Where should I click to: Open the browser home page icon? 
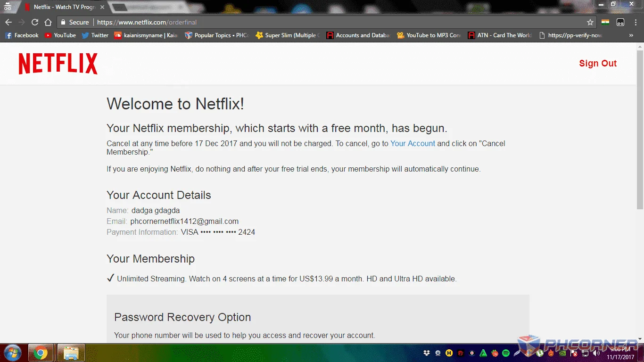tap(48, 22)
